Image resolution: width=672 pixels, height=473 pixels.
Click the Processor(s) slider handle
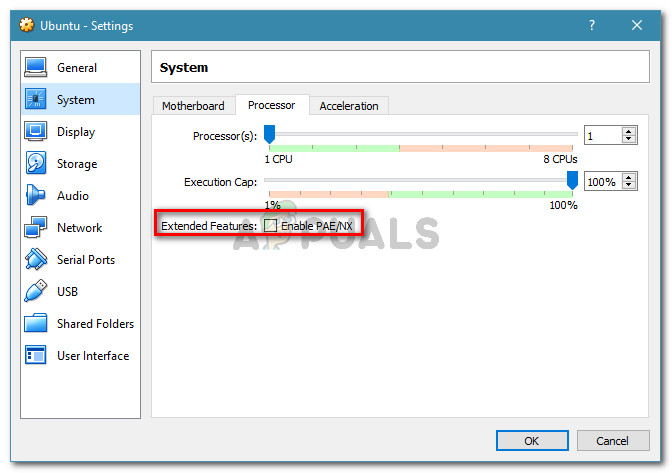click(x=269, y=134)
